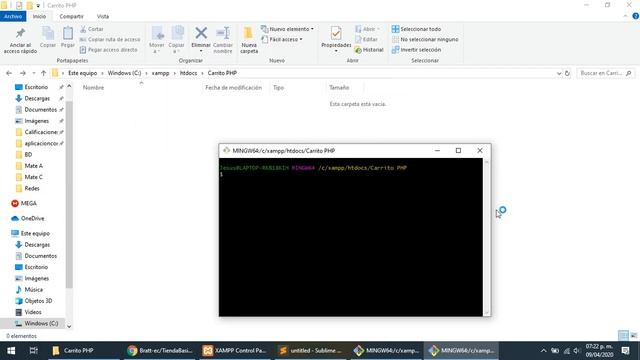Switch to the Inicio tab
The image size is (640, 360).
tap(39, 16)
